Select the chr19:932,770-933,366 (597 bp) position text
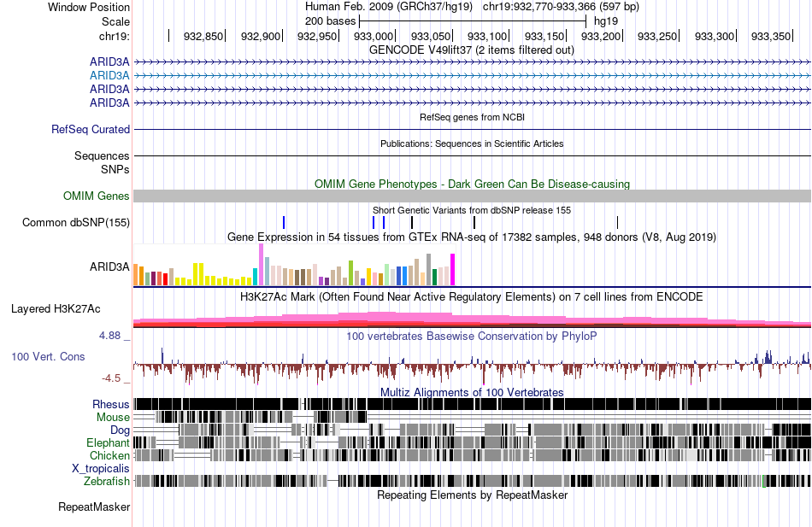The height and width of the screenshot is (527, 812). [x=561, y=7]
